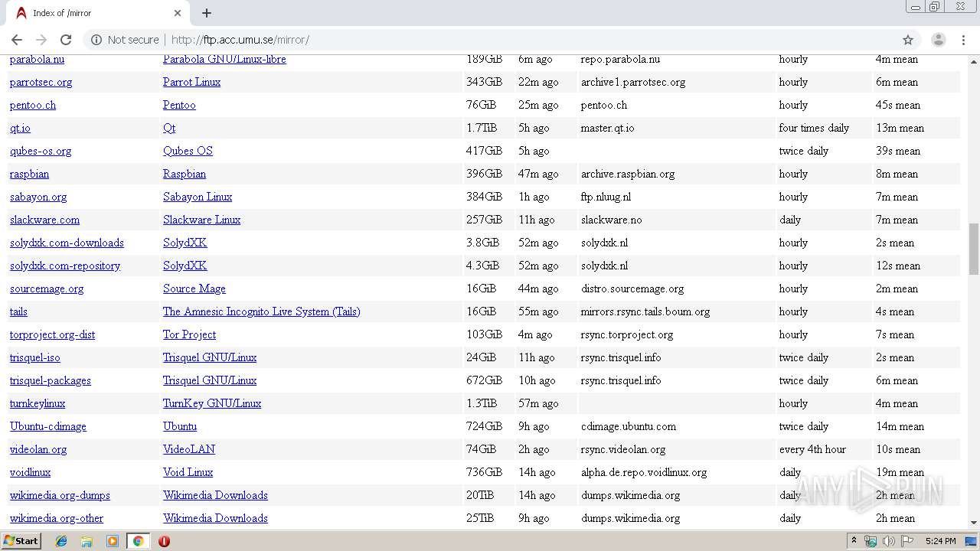Open the Tor Project link
This screenshot has height=551, width=980.
point(189,334)
